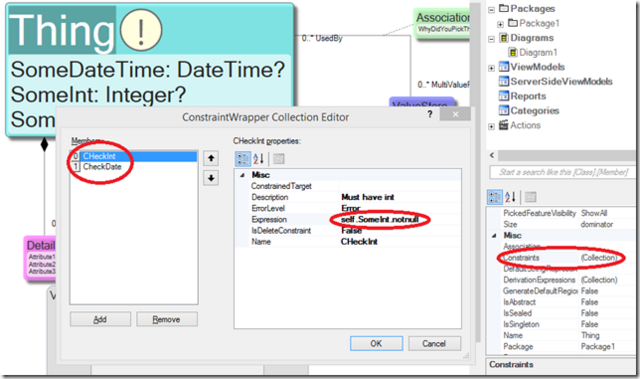Screen dimensions: 640x379
Task: Move selected member up with arrow button
Action: [211, 158]
